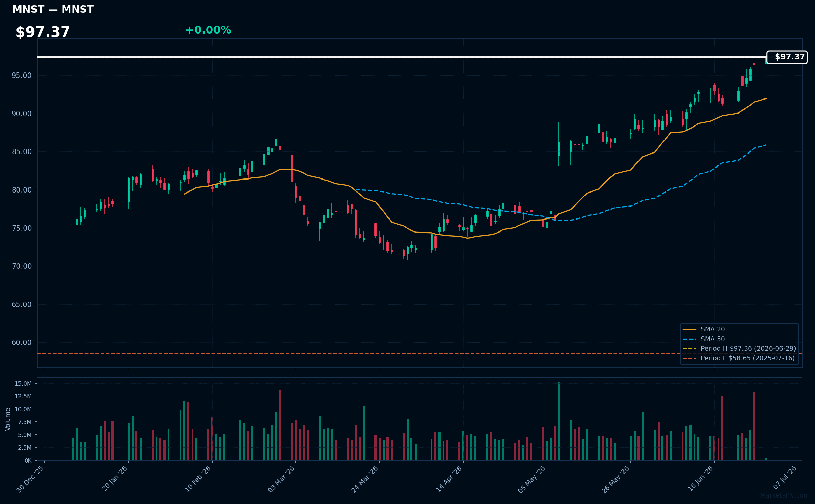Click the 26 May '26 date label
The width and height of the screenshot is (815, 504).
coord(616,479)
